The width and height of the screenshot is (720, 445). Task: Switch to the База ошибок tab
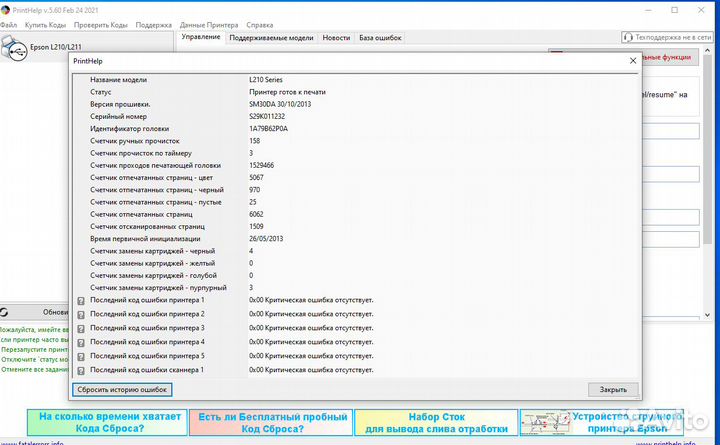(380, 38)
